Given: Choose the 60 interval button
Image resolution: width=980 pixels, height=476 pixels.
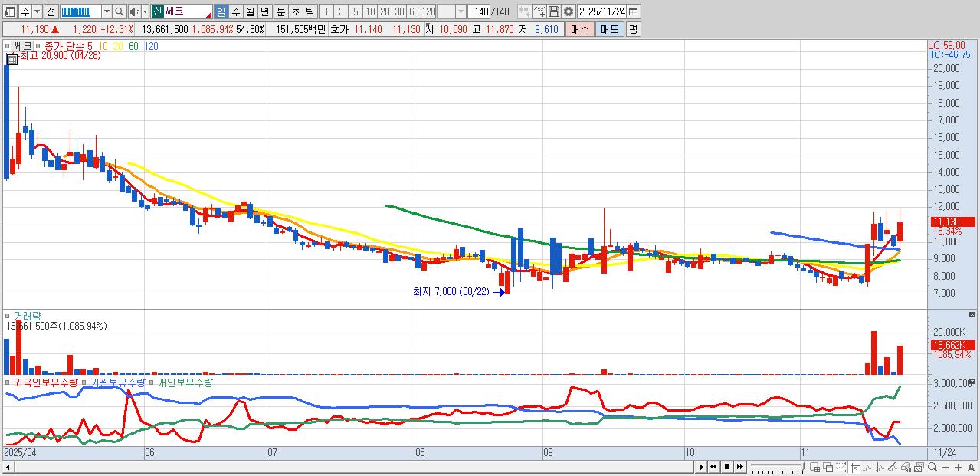Looking at the screenshot, I should [414, 11].
